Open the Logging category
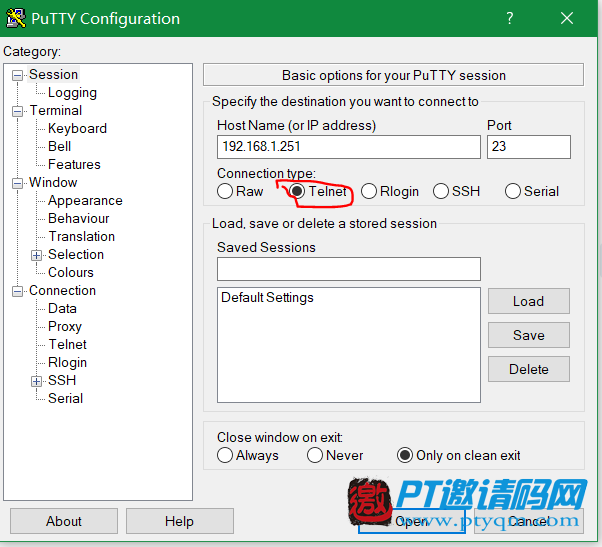Screen dimensions: 602x547 point(72,93)
